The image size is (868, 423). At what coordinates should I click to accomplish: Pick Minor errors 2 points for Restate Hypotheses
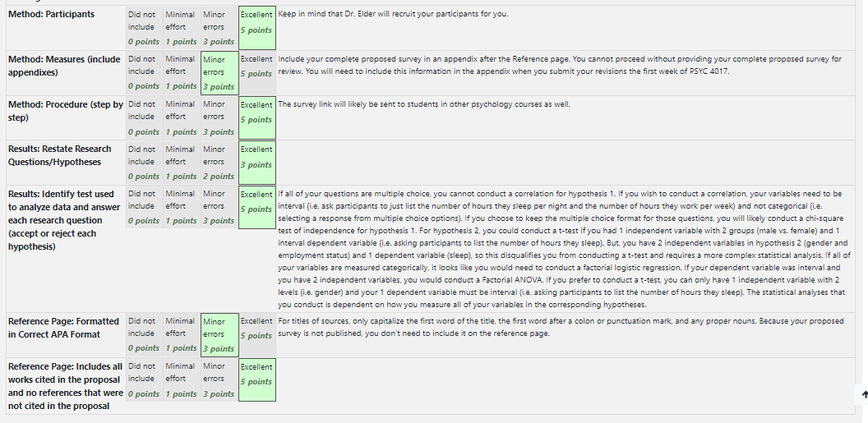tap(219, 163)
